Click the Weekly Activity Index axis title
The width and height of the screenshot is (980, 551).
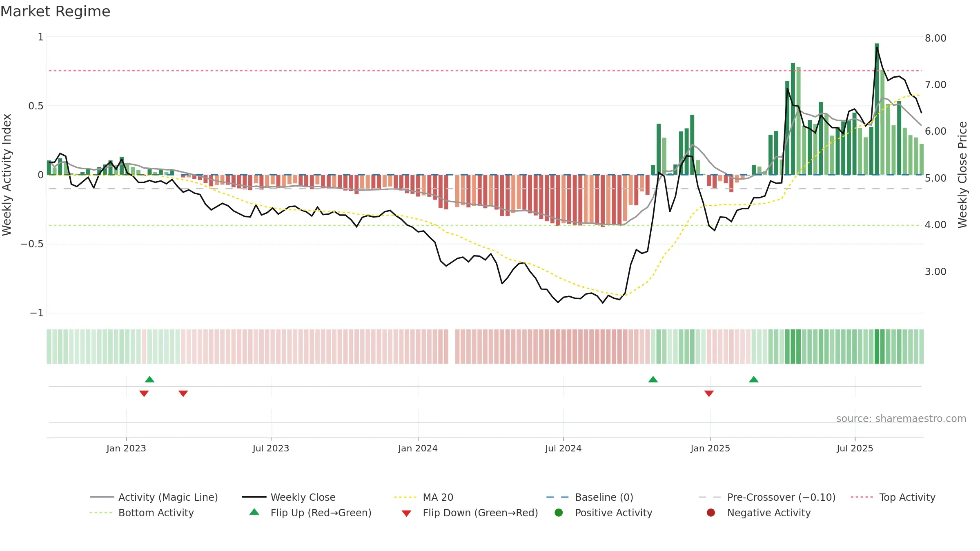point(7,175)
